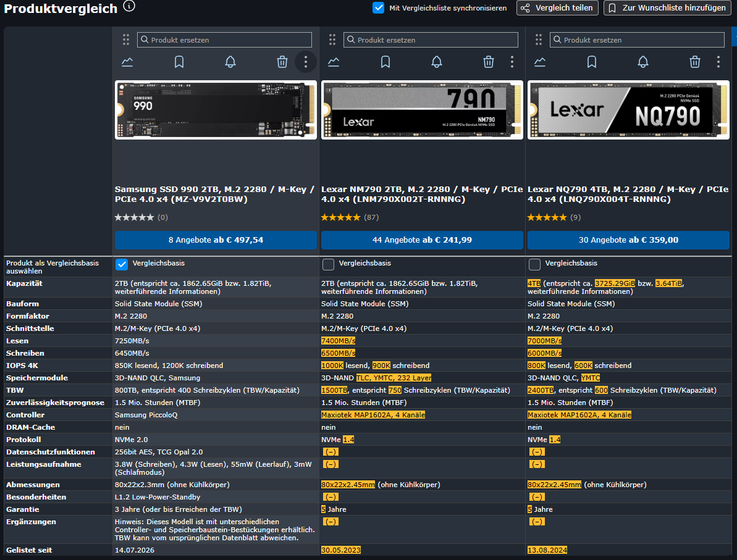Bookmark the Samsung SSD 990
The width and height of the screenshot is (737, 560).
[x=179, y=62]
